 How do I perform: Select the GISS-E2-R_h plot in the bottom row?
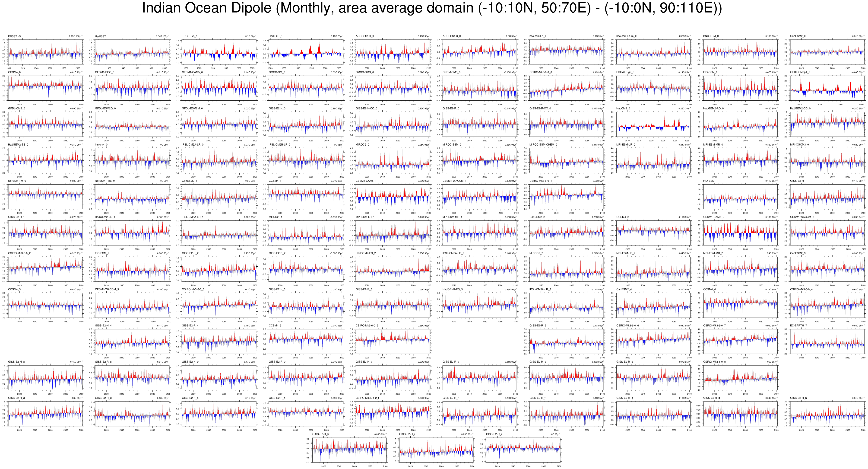pyautogui.click(x=349, y=450)
